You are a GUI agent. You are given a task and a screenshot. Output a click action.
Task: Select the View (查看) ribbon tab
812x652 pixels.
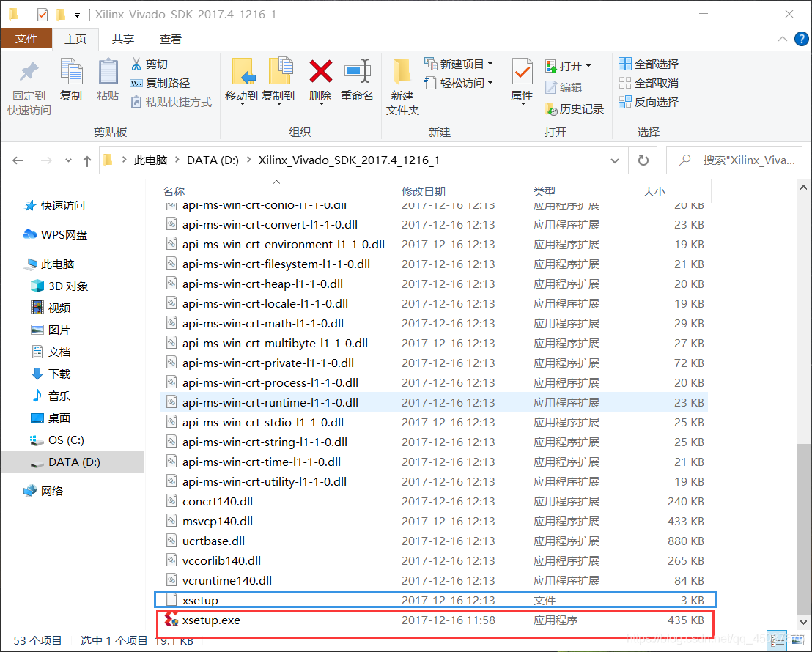coord(171,40)
